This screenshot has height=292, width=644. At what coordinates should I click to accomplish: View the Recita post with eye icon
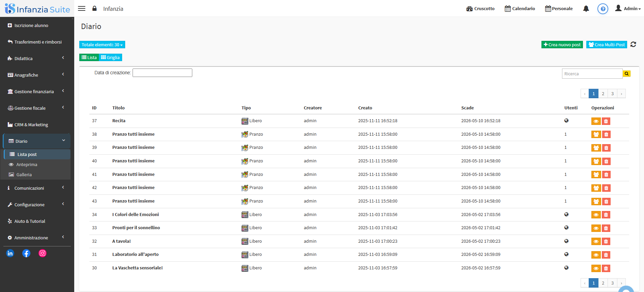pyautogui.click(x=596, y=121)
